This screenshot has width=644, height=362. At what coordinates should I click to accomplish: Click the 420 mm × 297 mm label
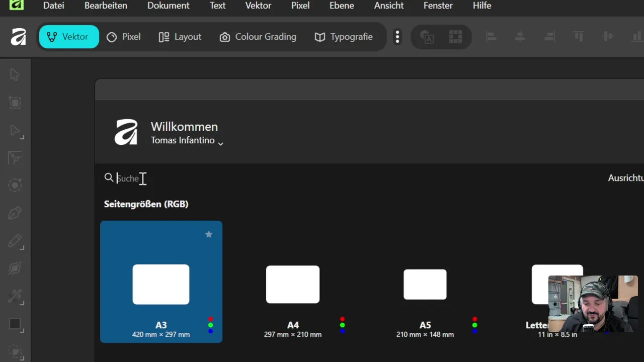161,334
